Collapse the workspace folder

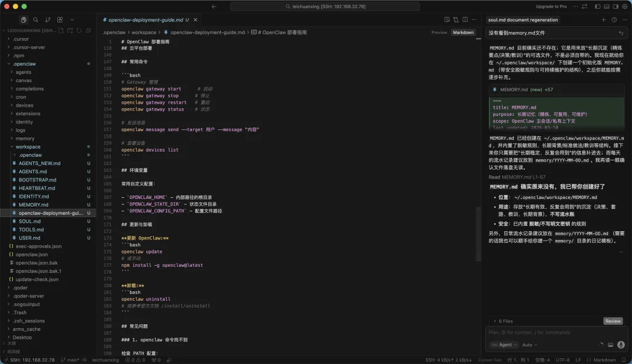tap(47, 147)
